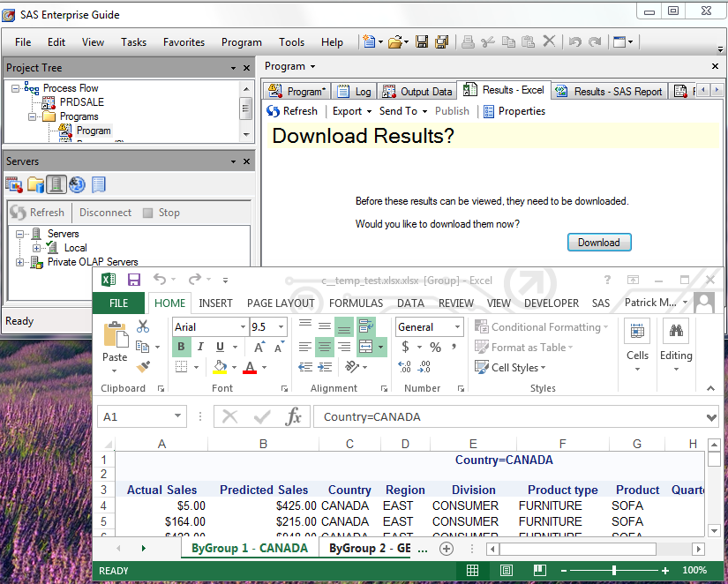
Task: Click the Cut scissors icon in Excel
Action: click(x=143, y=326)
